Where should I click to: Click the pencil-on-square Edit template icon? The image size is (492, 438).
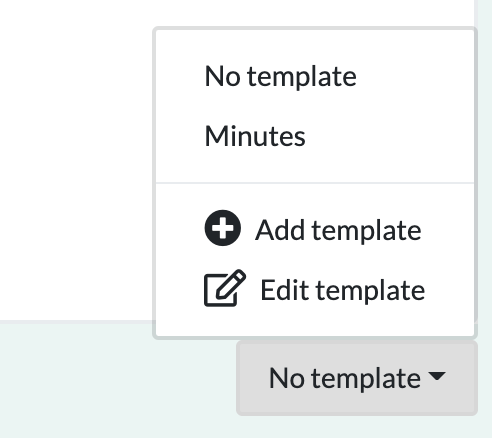pyautogui.click(x=225, y=288)
